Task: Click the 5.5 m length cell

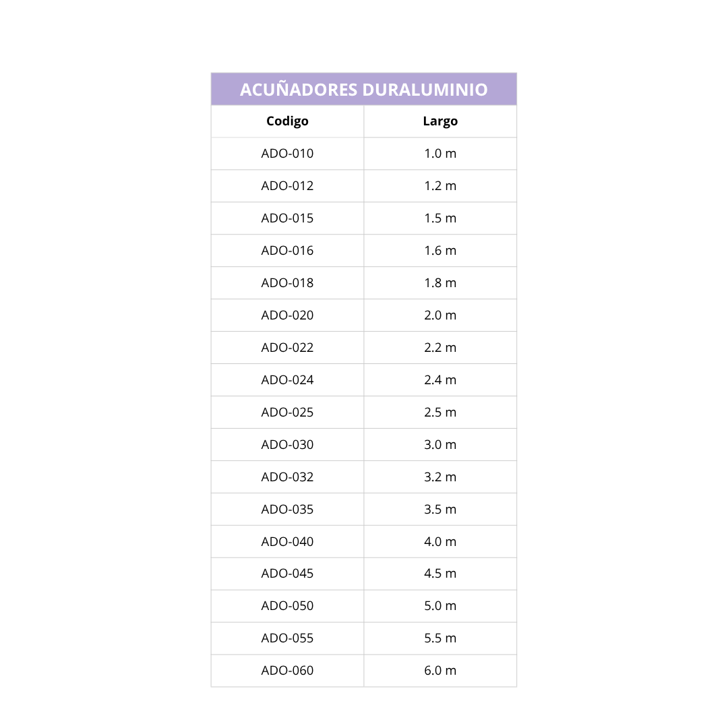Action: coord(440,638)
